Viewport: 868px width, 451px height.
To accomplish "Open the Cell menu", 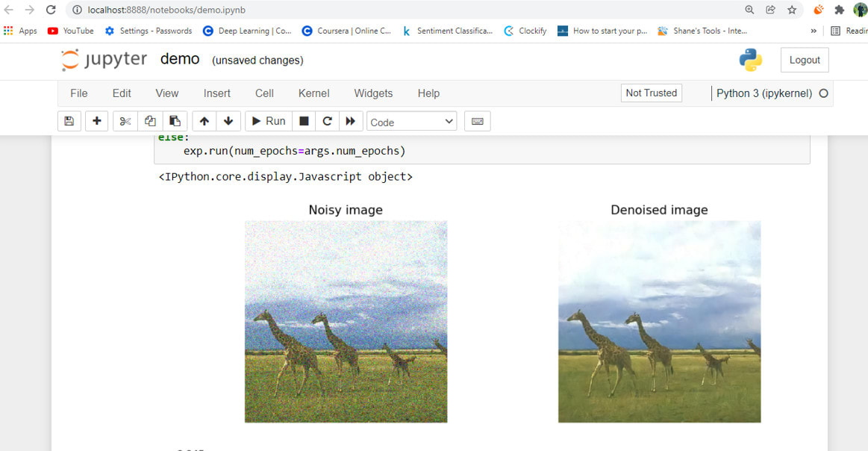I will [x=264, y=93].
